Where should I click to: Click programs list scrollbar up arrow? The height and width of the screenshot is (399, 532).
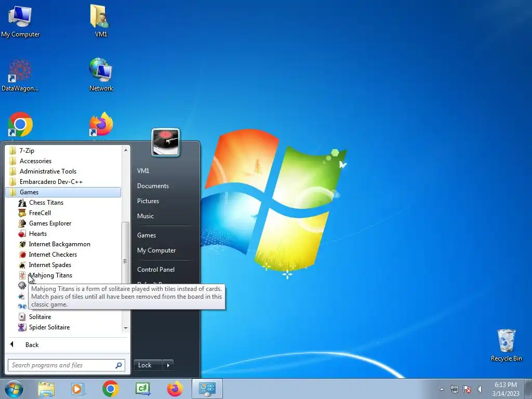coord(126,150)
